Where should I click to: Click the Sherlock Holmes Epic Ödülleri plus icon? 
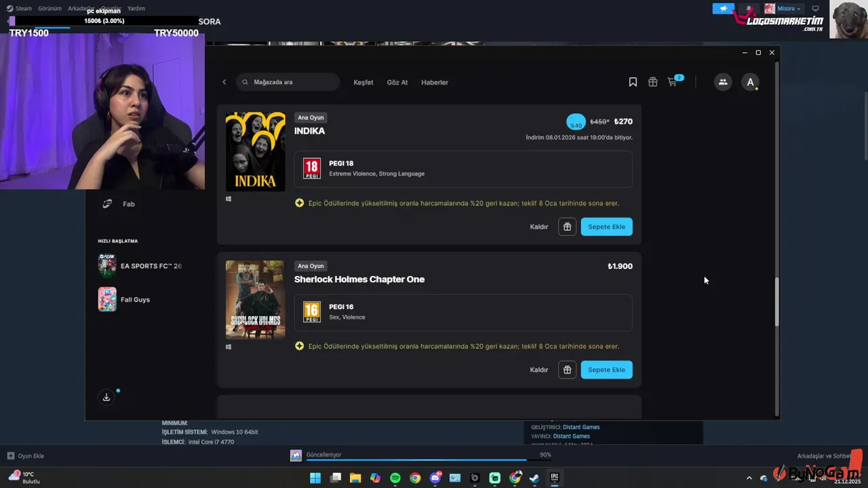pos(299,346)
